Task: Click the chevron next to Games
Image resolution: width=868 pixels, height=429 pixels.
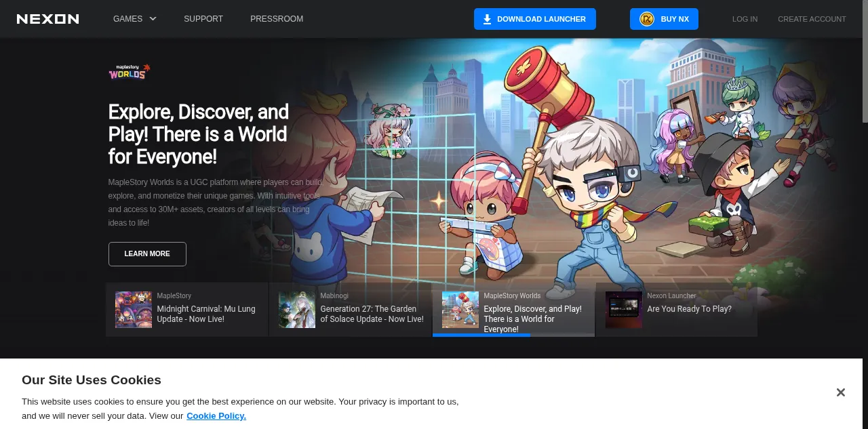Action: (153, 19)
